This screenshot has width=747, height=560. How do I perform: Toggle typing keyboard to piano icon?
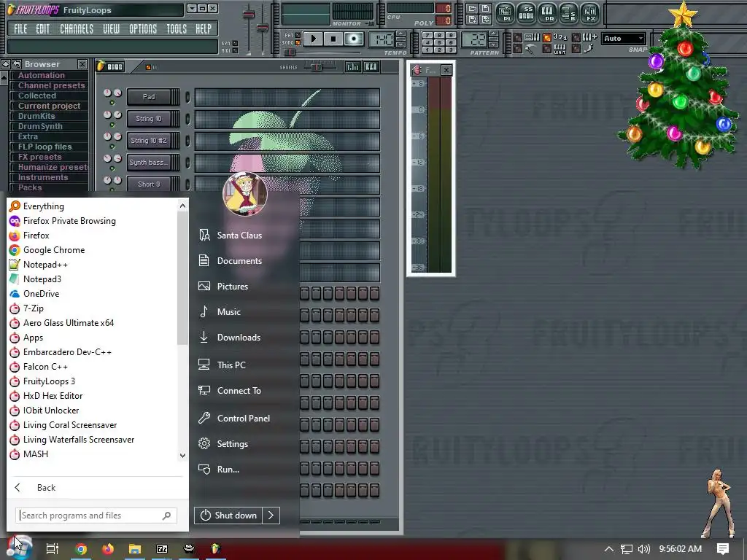(532, 37)
